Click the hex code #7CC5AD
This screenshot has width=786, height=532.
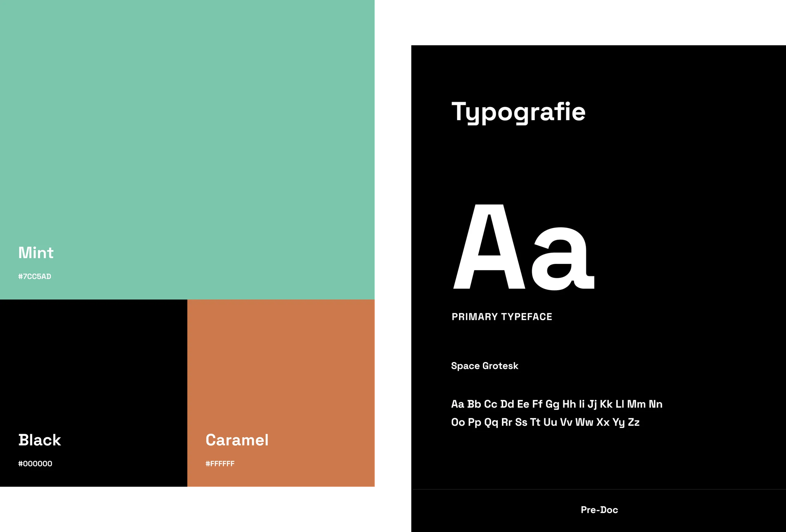click(x=35, y=276)
